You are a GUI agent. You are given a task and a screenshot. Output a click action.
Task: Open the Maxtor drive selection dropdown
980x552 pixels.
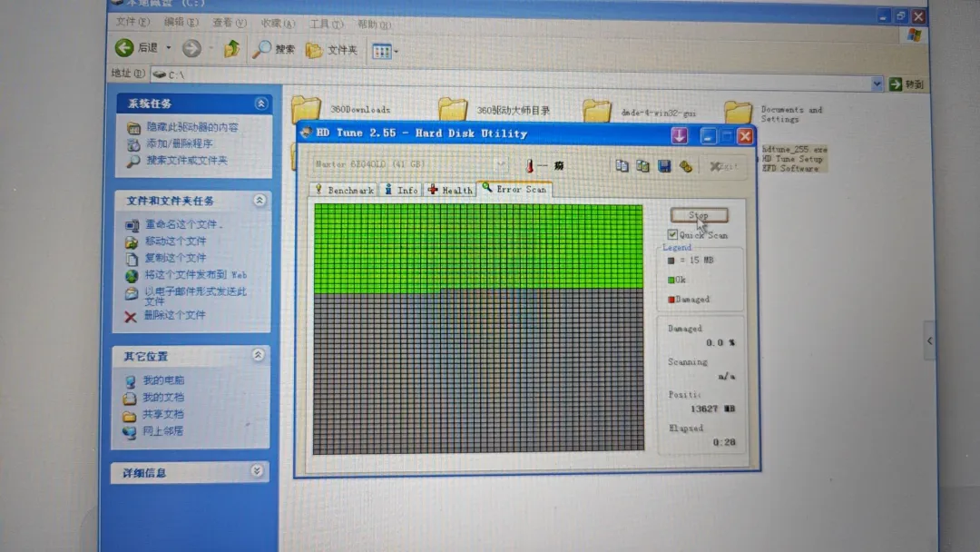coord(500,165)
